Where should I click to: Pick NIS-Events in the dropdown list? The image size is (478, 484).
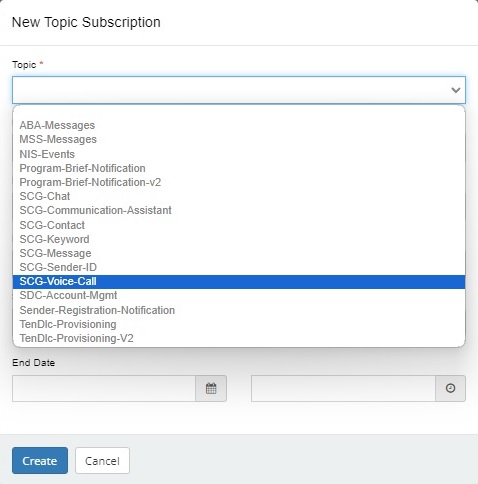(239, 154)
